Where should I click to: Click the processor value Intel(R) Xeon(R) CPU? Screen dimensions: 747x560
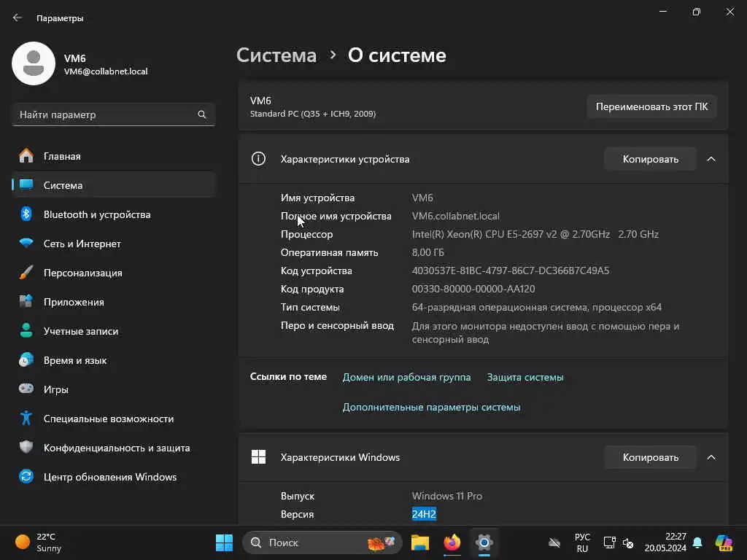(535, 234)
